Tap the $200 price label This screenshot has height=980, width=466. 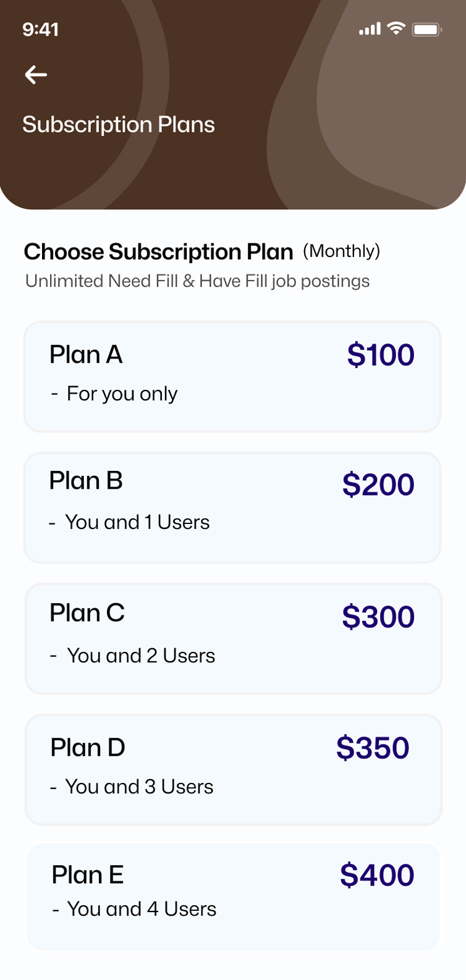coord(378,485)
